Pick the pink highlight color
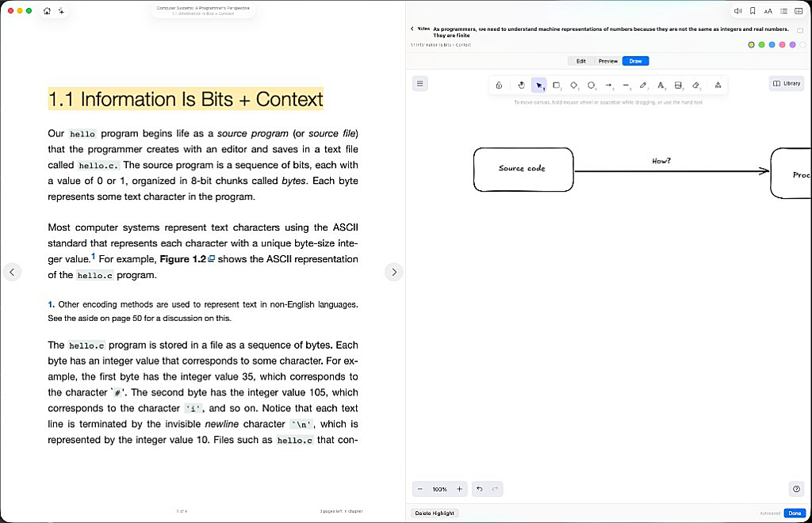 (x=782, y=45)
